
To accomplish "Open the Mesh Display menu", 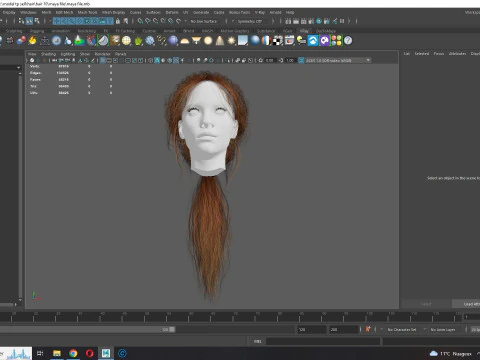I will point(113,12).
